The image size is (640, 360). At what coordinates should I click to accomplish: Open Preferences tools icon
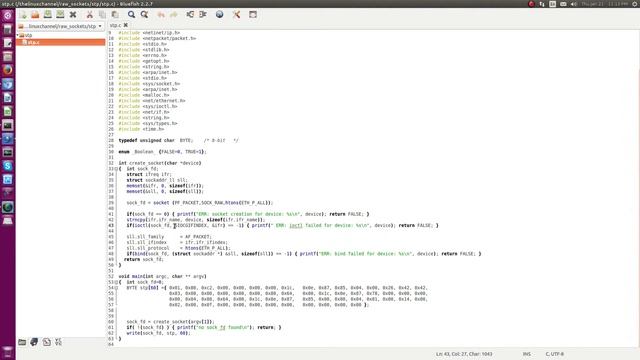[236, 15]
